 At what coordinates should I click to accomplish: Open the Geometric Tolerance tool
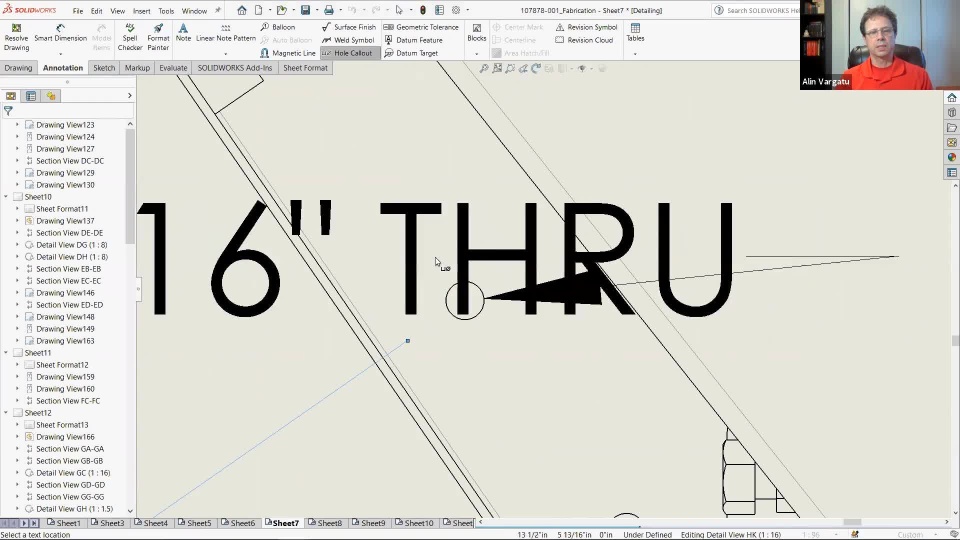[x=421, y=27]
